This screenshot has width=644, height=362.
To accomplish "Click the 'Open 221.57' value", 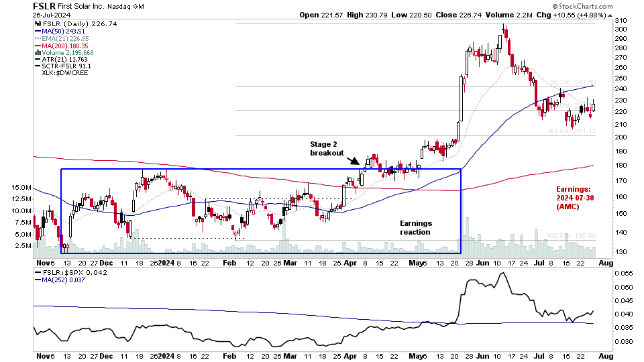I will pos(321,15).
